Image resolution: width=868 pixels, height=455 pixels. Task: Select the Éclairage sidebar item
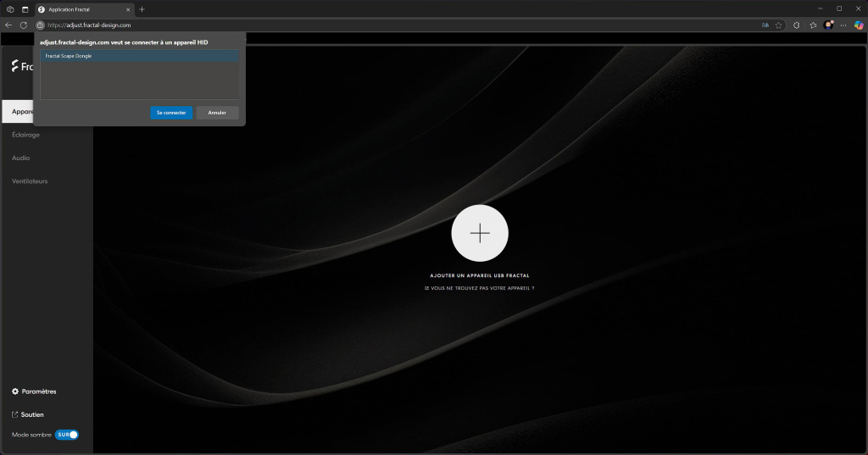coord(25,135)
